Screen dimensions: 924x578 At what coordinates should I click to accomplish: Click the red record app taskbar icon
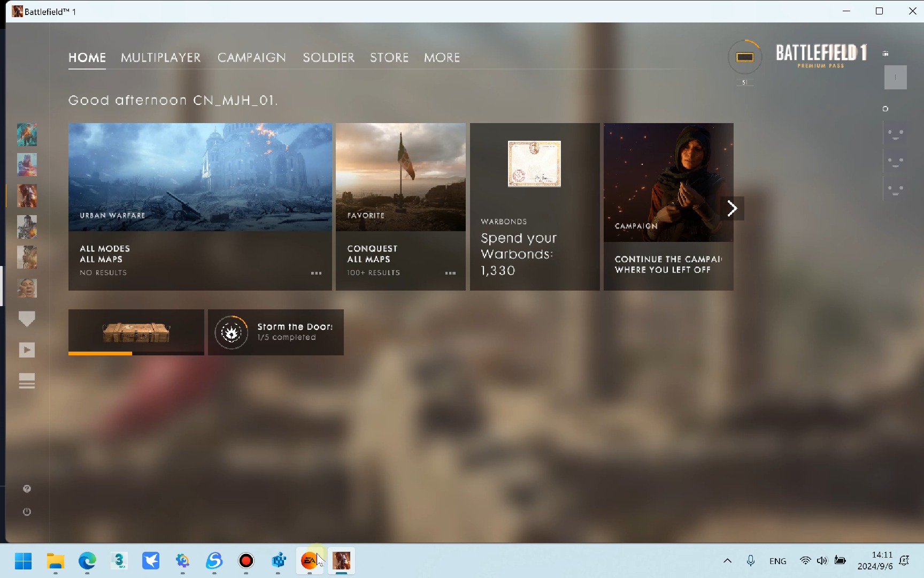click(x=246, y=561)
